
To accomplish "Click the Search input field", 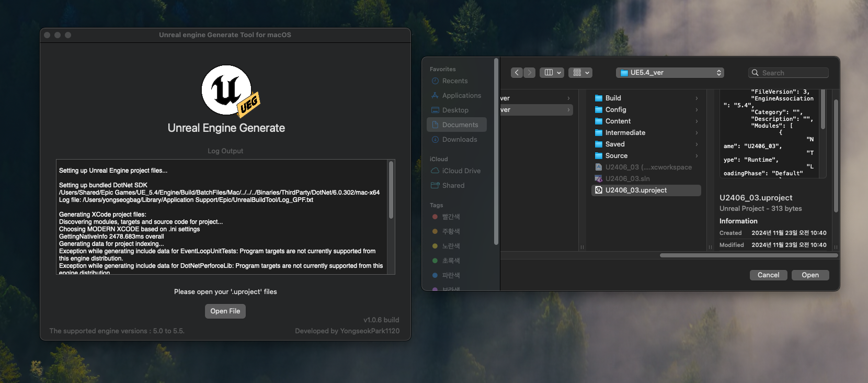I will point(789,73).
